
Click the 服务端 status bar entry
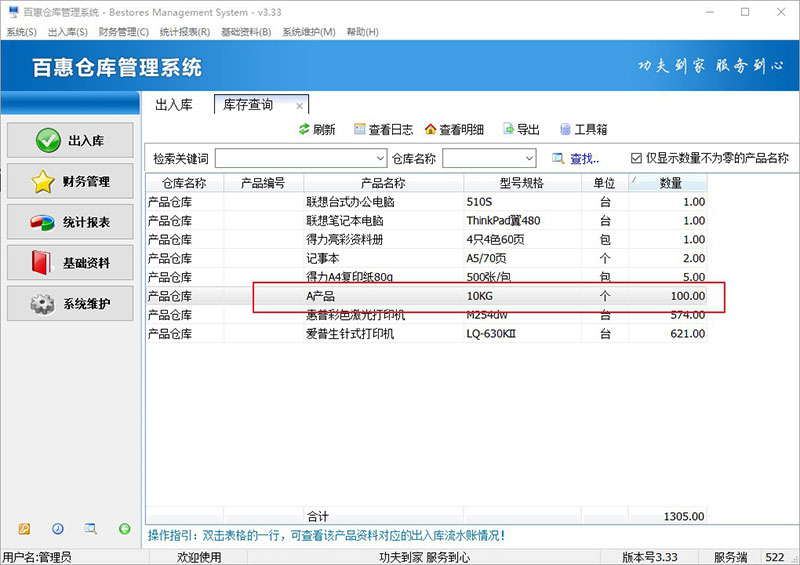coord(730,557)
